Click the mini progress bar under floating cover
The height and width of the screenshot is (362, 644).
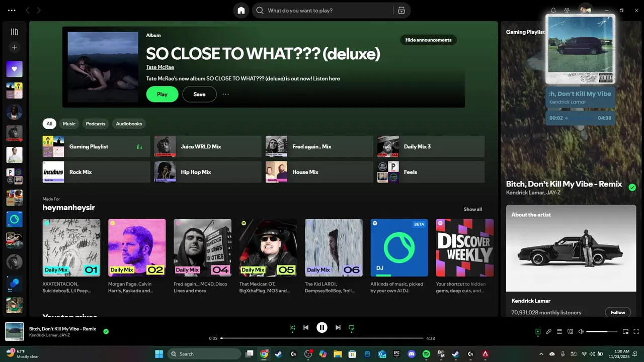(582, 118)
